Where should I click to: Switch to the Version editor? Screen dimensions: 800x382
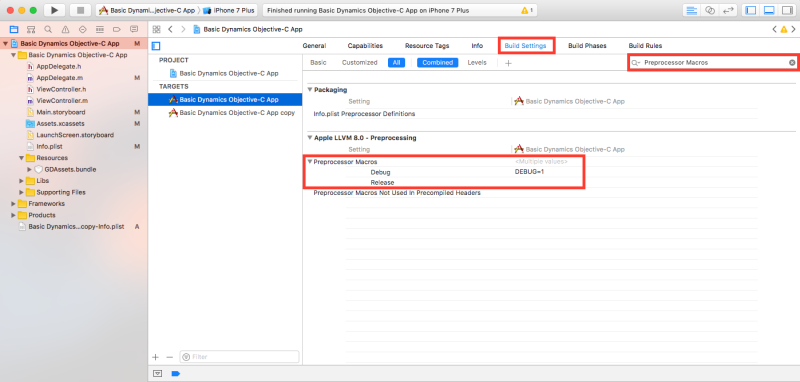pos(728,10)
